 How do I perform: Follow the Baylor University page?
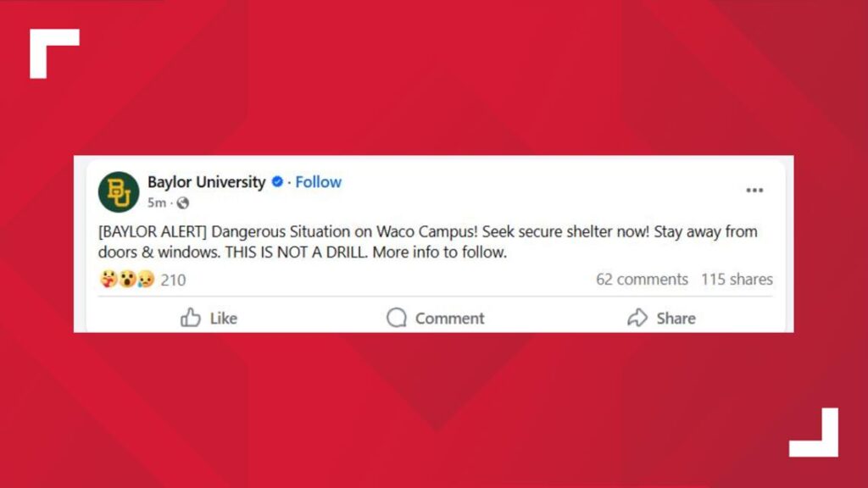click(318, 182)
